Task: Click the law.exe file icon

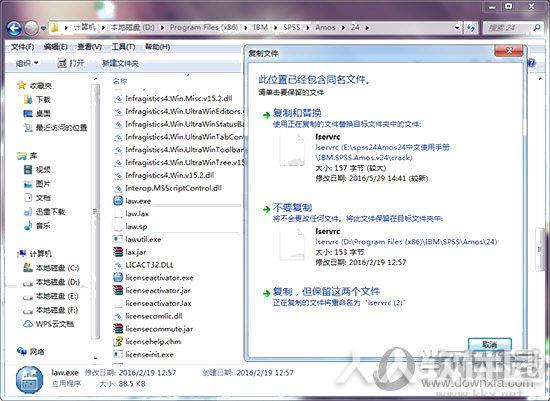Action: tap(118, 201)
